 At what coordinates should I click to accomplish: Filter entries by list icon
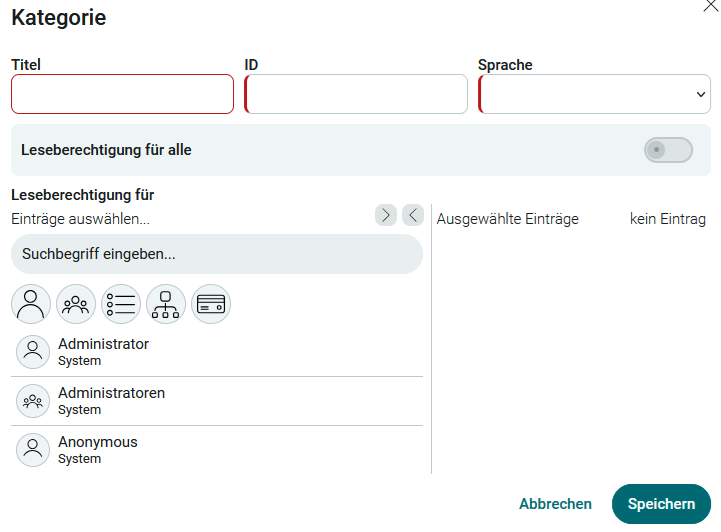click(121, 304)
